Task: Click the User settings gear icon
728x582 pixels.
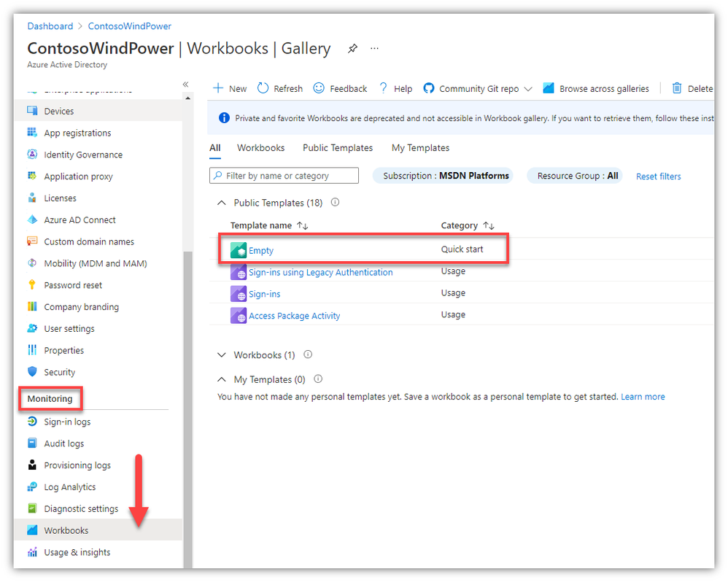Action: coord(32,328)
